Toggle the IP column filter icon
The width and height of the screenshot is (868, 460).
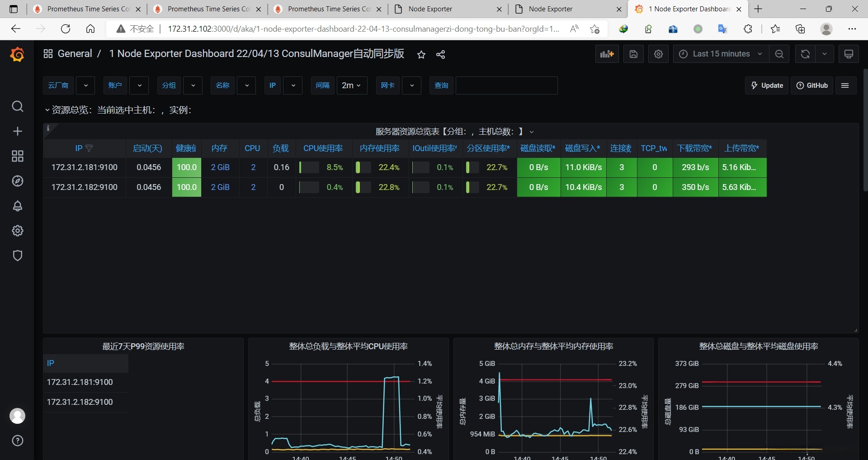pyautogui.click(x=89, y=148)
